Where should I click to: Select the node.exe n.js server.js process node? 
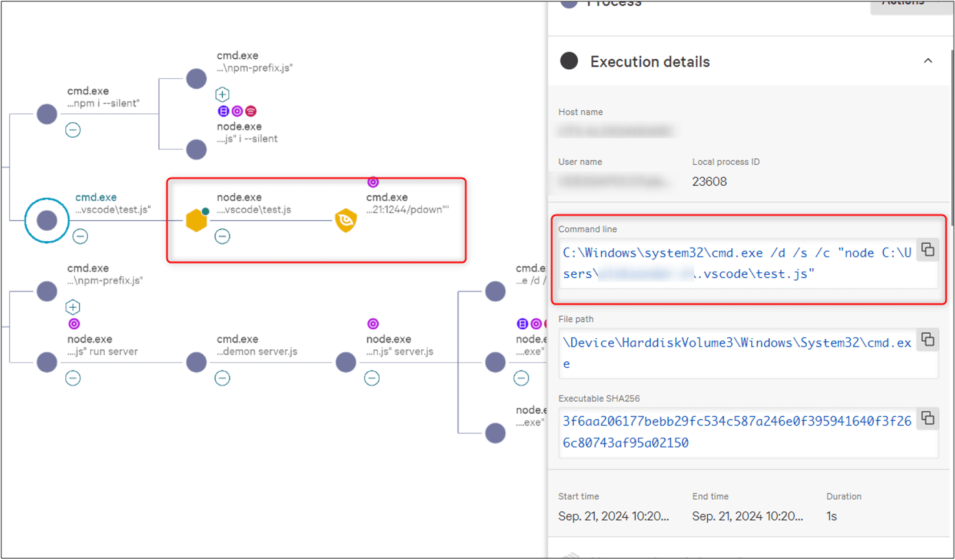tap(346, 362)
